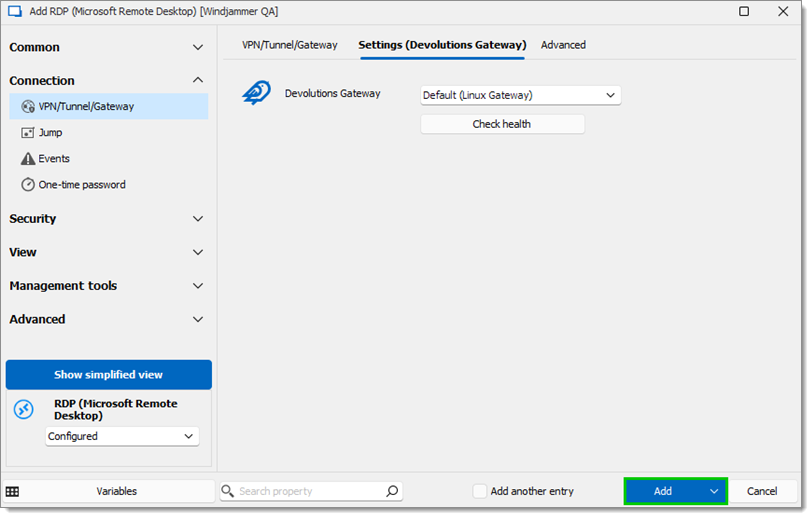Tick the Add another entry checkbox
Image resolution: width=812 pixels, height=518 pixels.
[480, 491]
